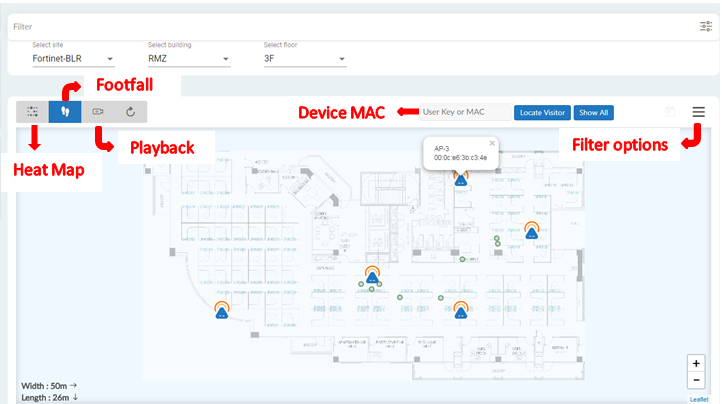Click the Length : 26m label
722x404 pixels.
50,398
